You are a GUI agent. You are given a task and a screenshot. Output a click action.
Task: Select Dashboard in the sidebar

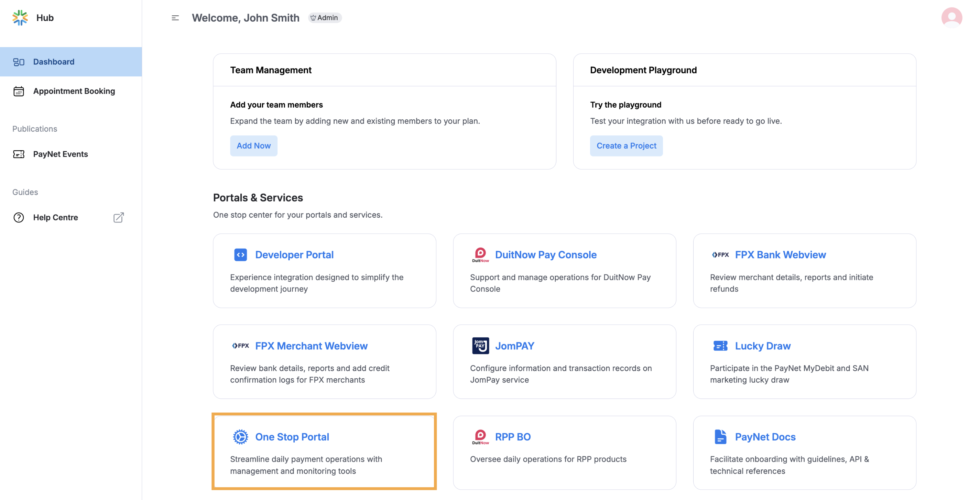(53, 61)
